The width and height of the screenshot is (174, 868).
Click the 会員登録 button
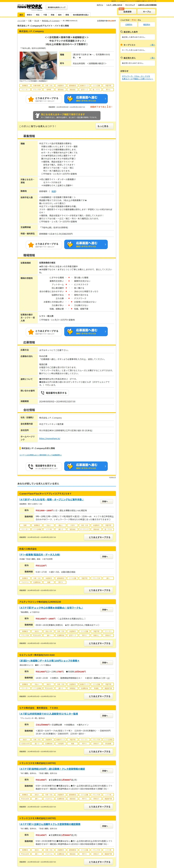(x=127, y=11)
